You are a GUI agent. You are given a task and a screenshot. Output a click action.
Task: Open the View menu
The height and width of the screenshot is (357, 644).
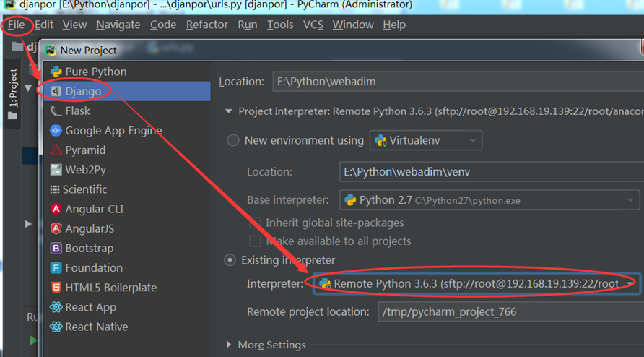click(74, 25)
